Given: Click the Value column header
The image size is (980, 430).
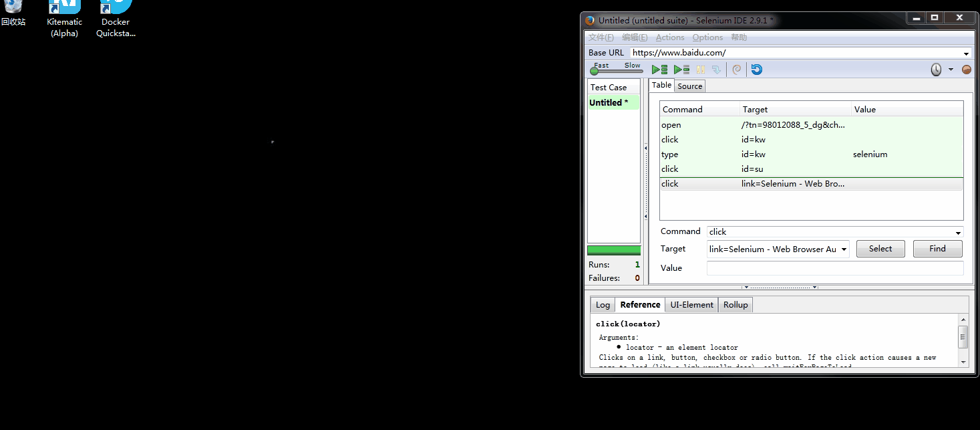Looking at the screenshot, I should point(907,110).
